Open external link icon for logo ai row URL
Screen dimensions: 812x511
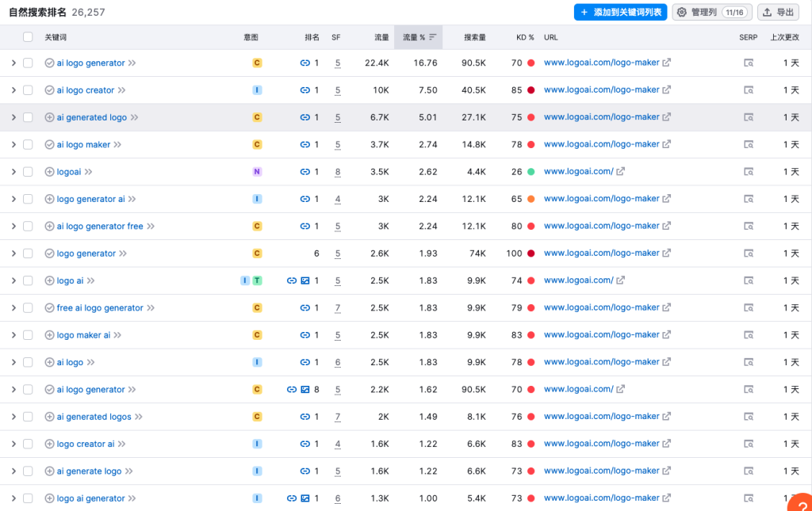point(620,280)
